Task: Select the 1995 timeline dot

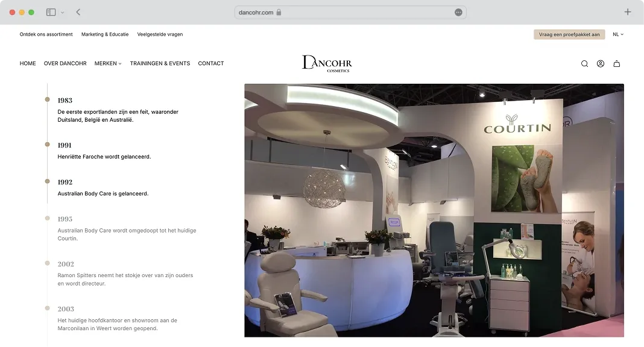Action: (47, 218)
